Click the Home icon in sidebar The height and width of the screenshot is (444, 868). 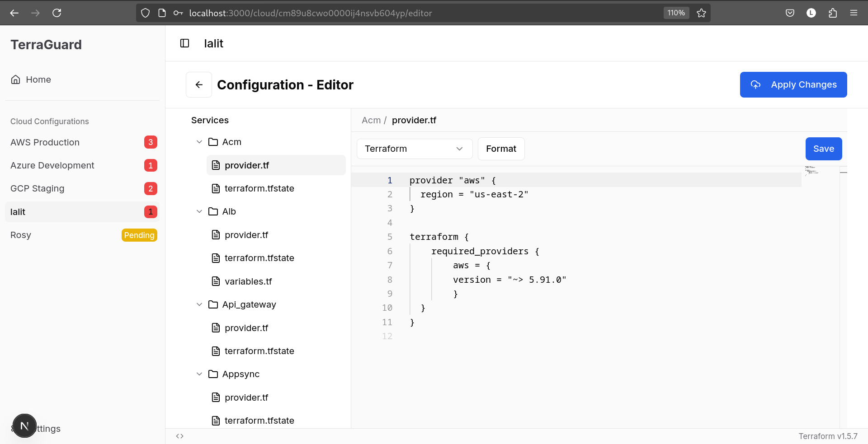16,79
